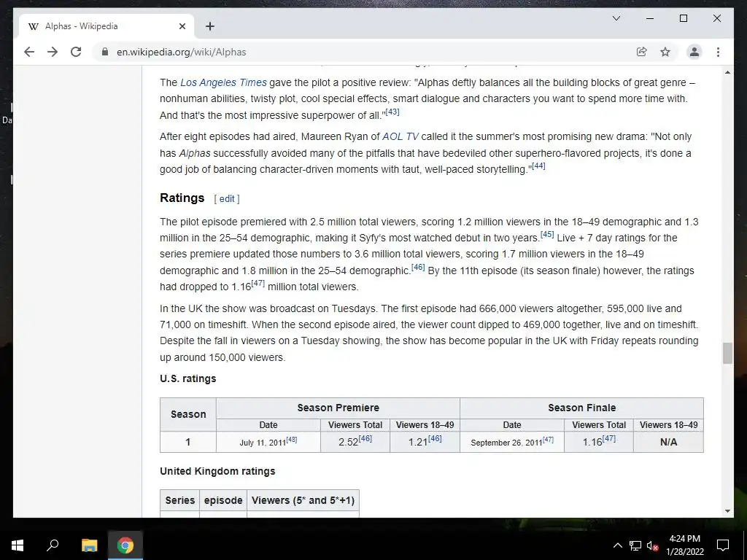
Task: Open the muted volume tray icon
Action: coord(653,545)
